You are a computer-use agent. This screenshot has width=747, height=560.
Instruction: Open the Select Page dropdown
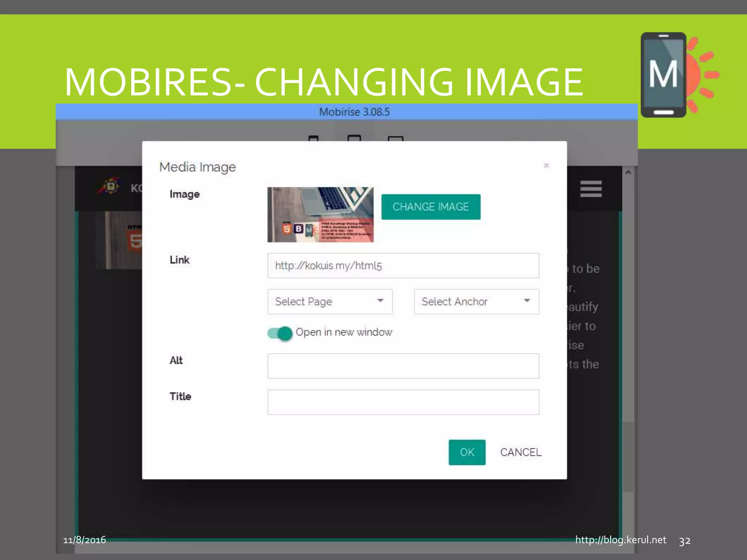click(x=330, y=302)
